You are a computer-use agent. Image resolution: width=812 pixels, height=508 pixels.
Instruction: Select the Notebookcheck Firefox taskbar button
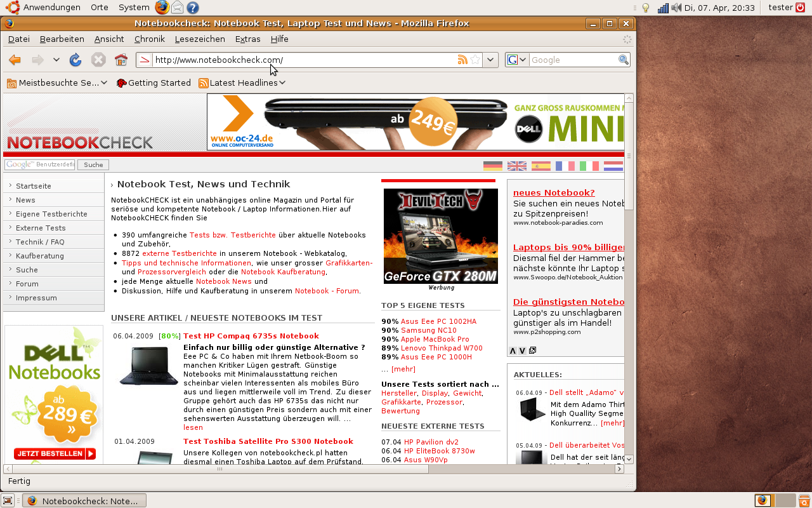(84, 500)
